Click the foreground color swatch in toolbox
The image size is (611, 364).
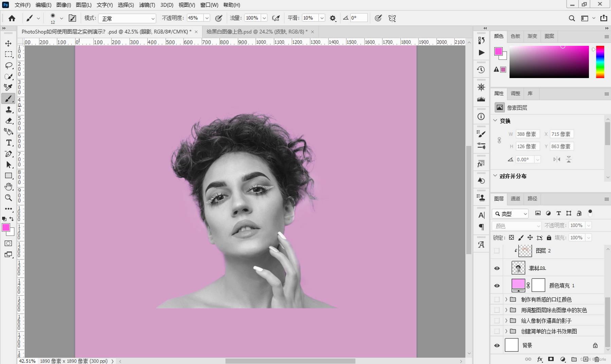point(5,227)
